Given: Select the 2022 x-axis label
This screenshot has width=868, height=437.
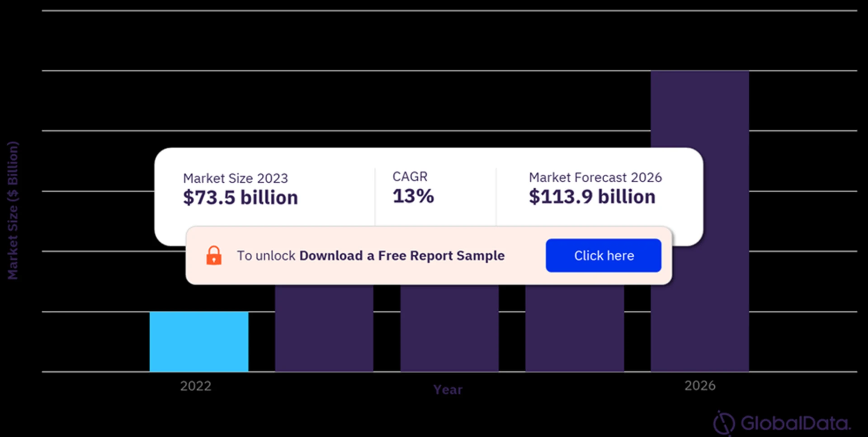Looking at the screenshot, I should (x=195, y=386).
